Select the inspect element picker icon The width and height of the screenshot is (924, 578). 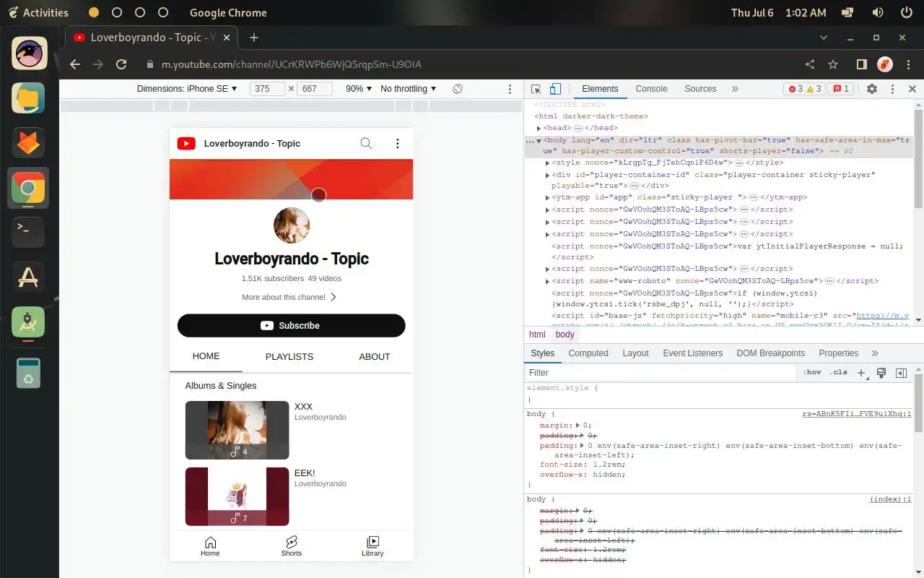point(536,89)
